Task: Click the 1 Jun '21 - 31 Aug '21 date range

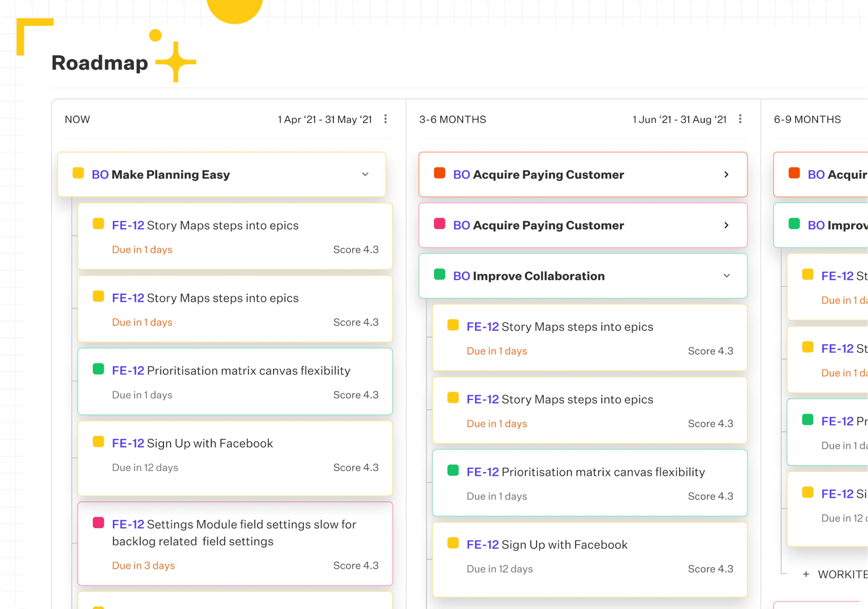Action: pyautogui.click(x=679, y=120)
